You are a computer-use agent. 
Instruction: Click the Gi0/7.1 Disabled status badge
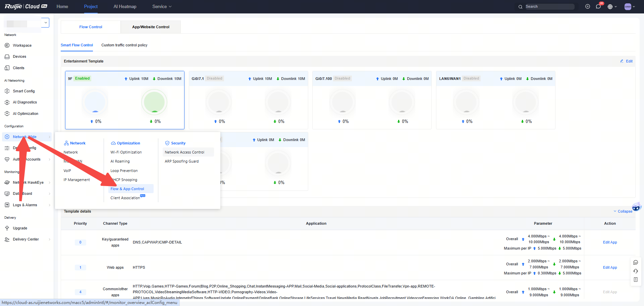click(214, 79)
